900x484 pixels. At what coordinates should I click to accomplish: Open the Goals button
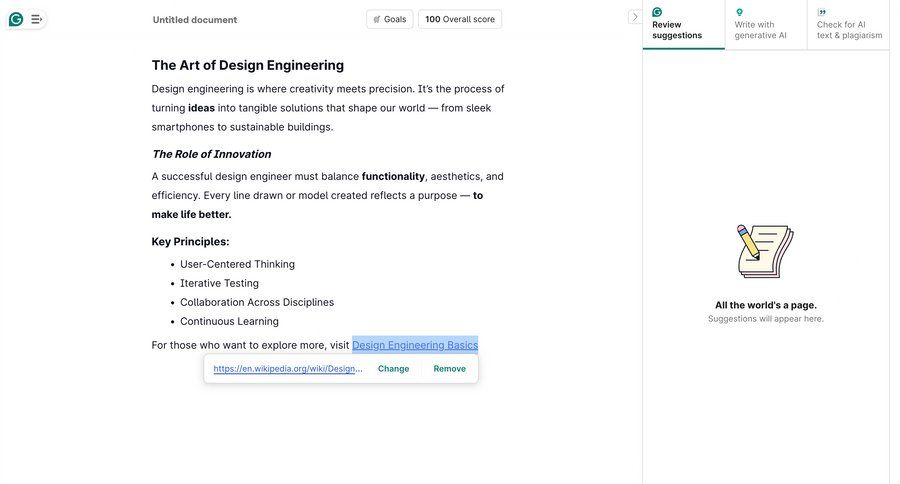point(390,19)
